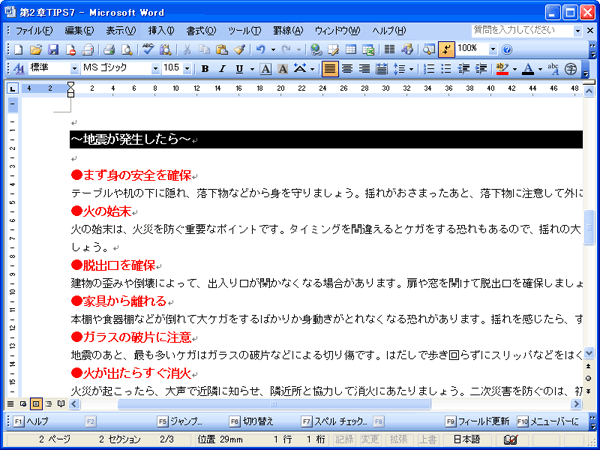The height and width of the screenshot is (450, 600).
Task: Toggle justify alignment button
Action: pos(330,69)
